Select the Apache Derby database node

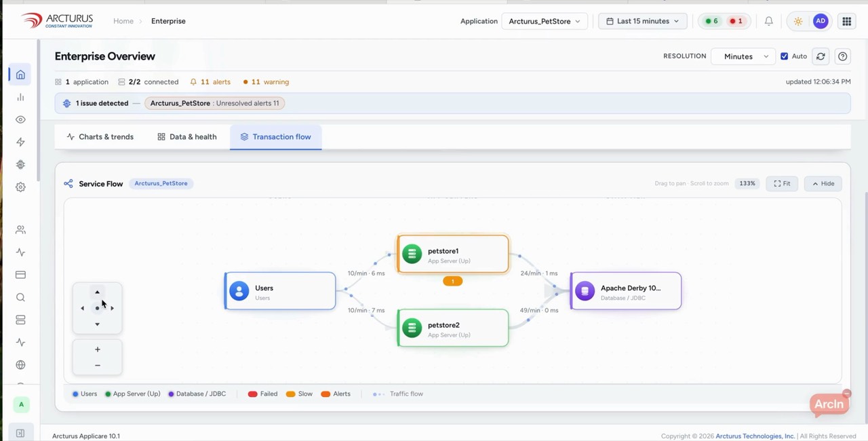tap(626, 291)
